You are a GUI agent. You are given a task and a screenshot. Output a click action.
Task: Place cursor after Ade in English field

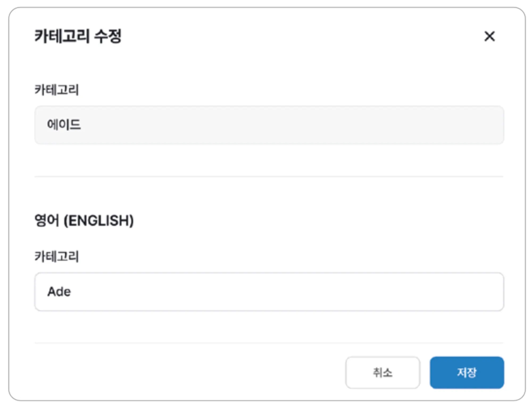click(72, 291)
